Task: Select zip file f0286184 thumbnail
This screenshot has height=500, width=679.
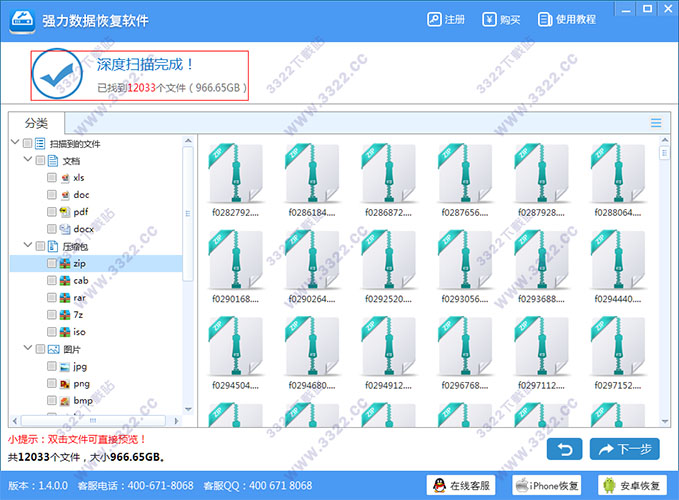Action: tap(312, 173)
